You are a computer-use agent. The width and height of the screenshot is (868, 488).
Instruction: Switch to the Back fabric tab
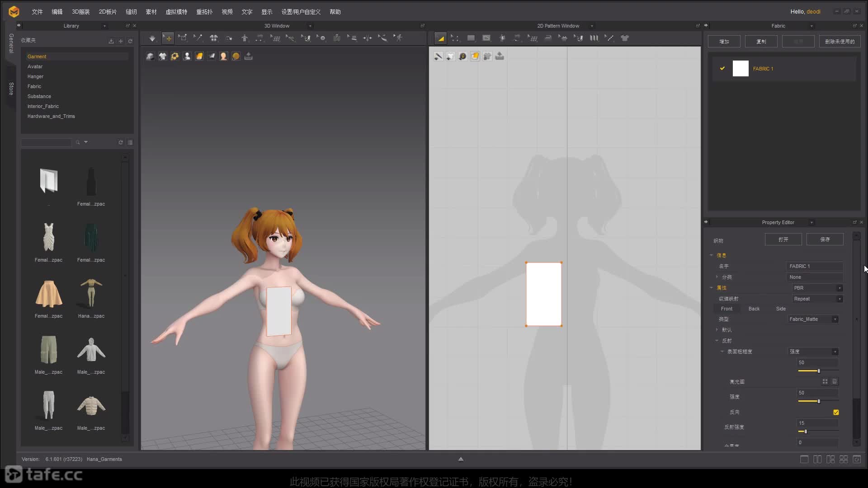(754, 309)
